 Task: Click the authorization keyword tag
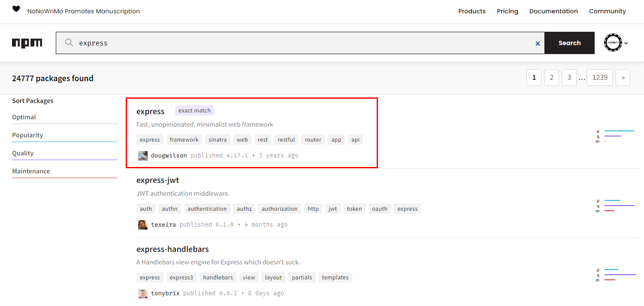[280, 209]
